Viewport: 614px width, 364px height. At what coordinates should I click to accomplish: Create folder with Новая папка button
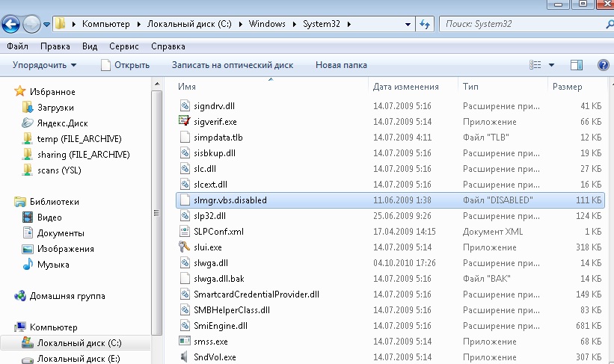[341, 65]
